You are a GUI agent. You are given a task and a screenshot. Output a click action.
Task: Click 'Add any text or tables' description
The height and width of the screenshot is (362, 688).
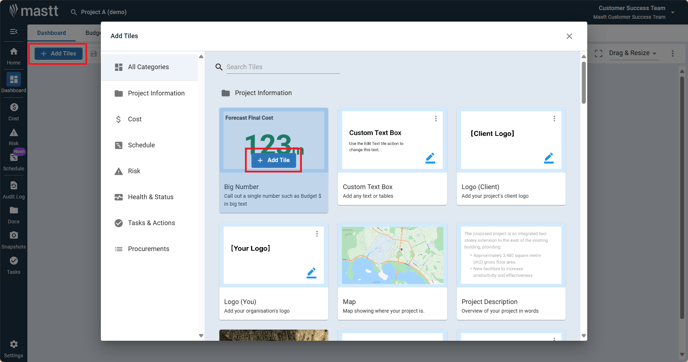[x=368, y=196]
